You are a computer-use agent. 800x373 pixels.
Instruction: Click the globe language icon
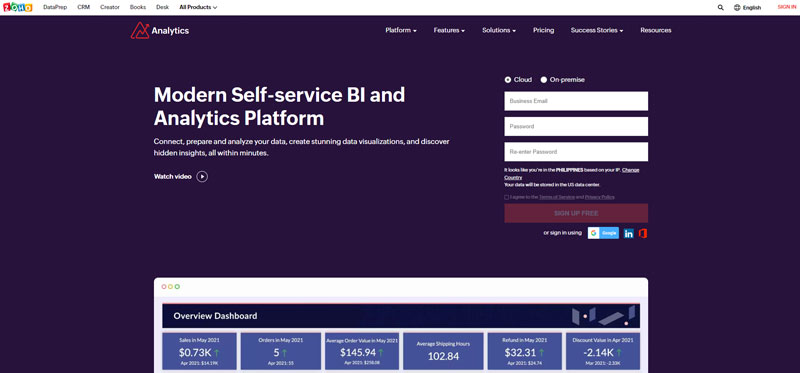(x=737, y=8)
